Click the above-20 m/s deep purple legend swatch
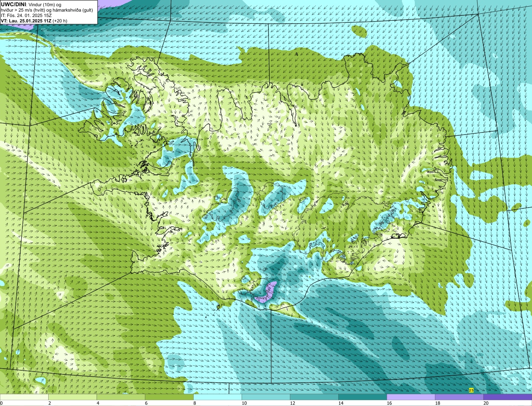Screen dimensions: 532x406 point(507,397)
